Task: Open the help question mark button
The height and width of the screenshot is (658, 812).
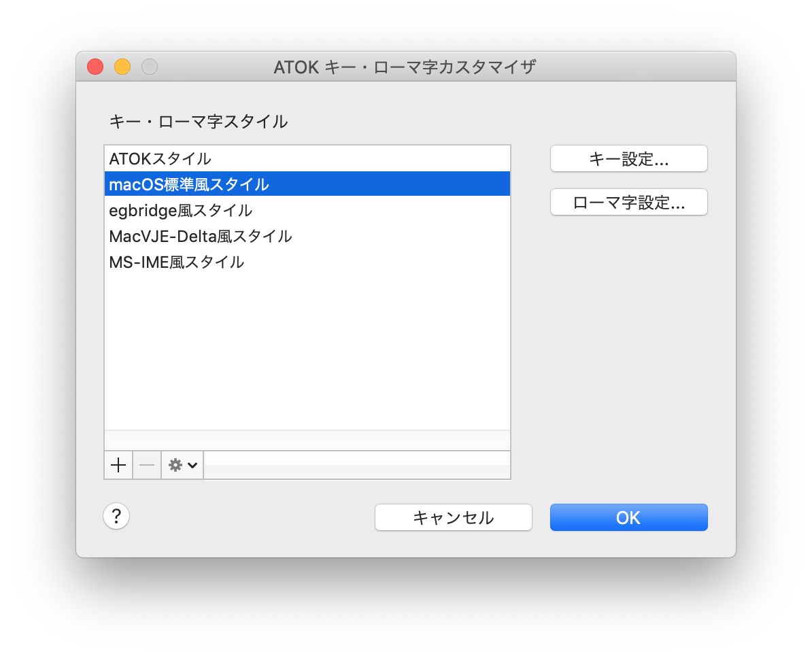Action: 116,516
